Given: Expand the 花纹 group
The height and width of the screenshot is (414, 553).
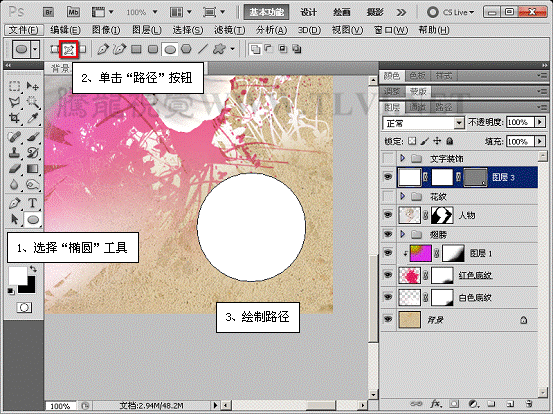Looking at the screenshot, I should 402,196.
